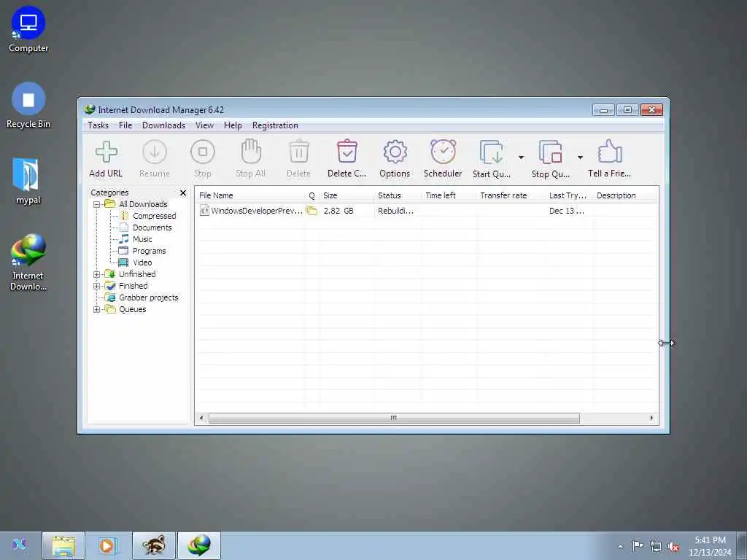Screen dimensions: 747x560
Task: Click the Add URL toolbar icon
Action: pyautogui.click(x=106, y=152)
